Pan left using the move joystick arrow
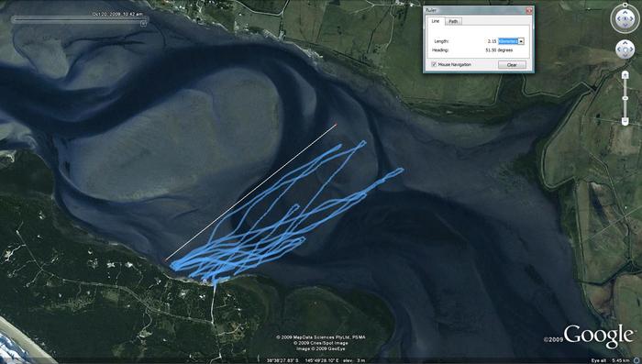This screenshot has height=364, width=642. pos(619,50)
